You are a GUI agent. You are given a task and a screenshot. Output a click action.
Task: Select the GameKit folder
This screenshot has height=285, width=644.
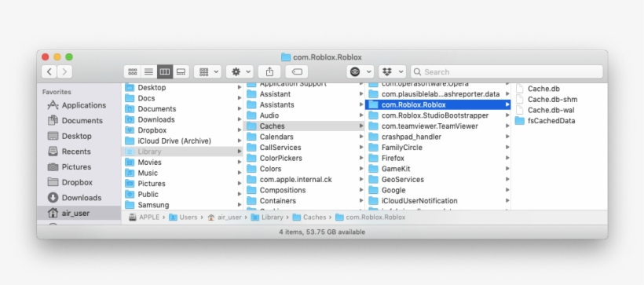pos(437,169)
